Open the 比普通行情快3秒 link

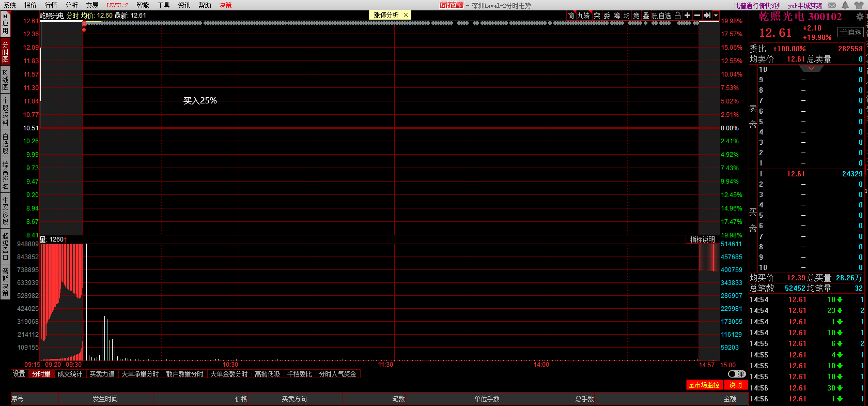757,6
